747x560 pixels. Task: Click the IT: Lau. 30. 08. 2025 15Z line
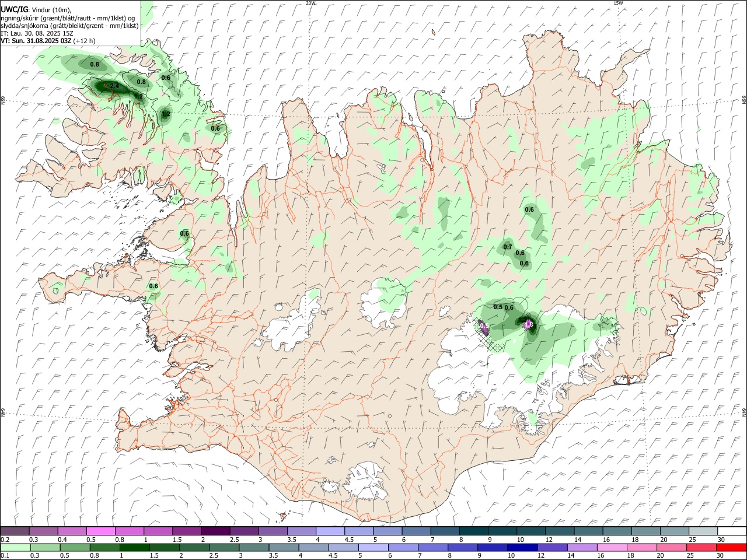[37, 33]
